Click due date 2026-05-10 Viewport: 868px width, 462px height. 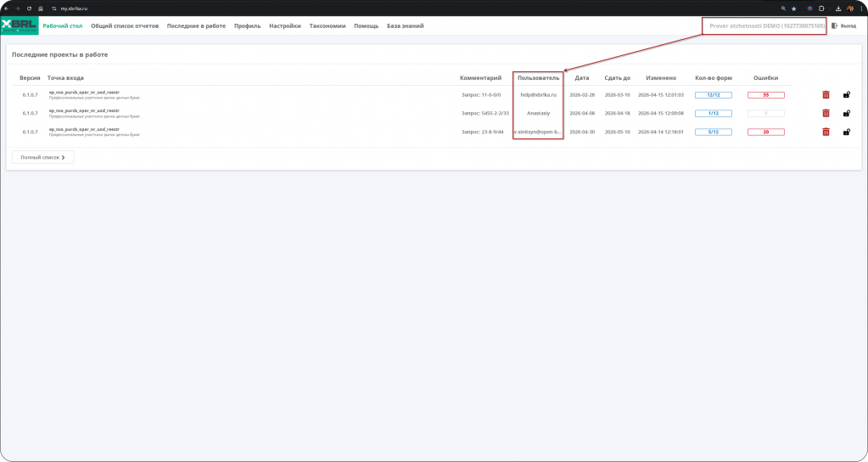617,132
